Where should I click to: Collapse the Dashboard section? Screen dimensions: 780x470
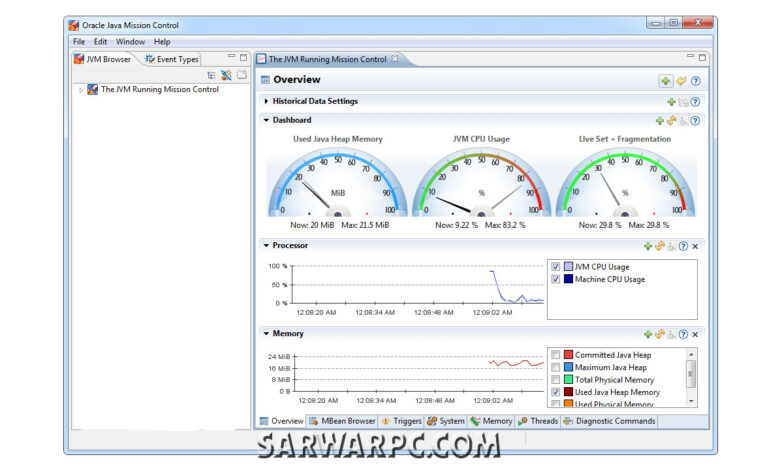266,120
